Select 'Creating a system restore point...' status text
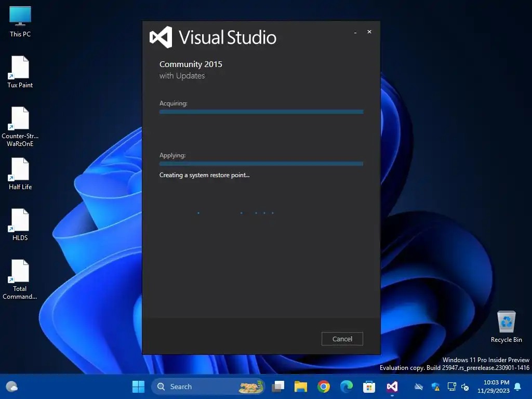The image size is (532, 399). pyautogui.click(x=204, y=175)
